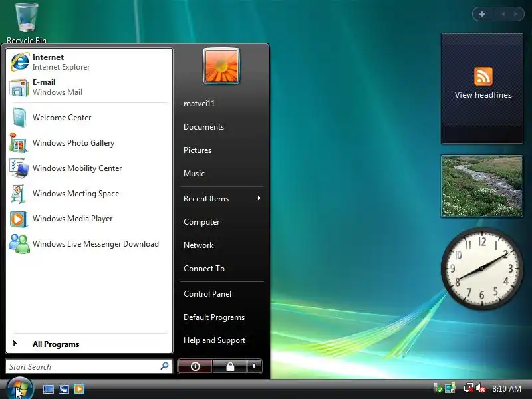Open Control Panel

[x=221, y=294]
